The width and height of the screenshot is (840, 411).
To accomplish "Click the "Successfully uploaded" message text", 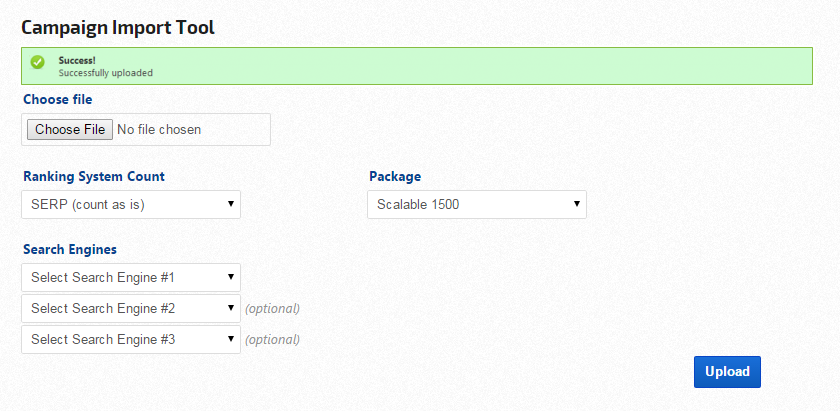I will point(105,73).
